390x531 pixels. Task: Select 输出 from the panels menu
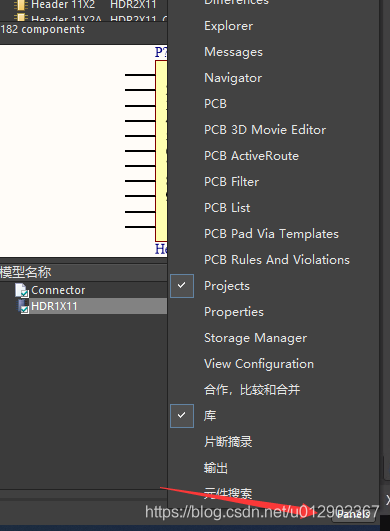pyautogui.click(x=216, y=468)
